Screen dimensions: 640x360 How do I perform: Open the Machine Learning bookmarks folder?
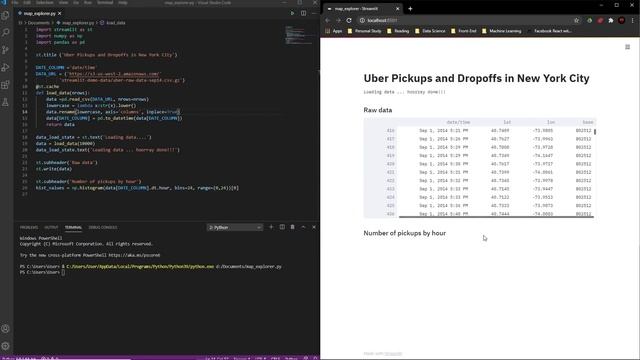502,31
